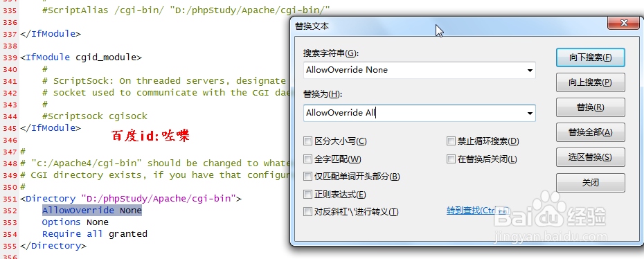This screenshot has width=644, height=259.
Task: Click the "# socket used to communicate" comment line
Action: click(167, 93)
